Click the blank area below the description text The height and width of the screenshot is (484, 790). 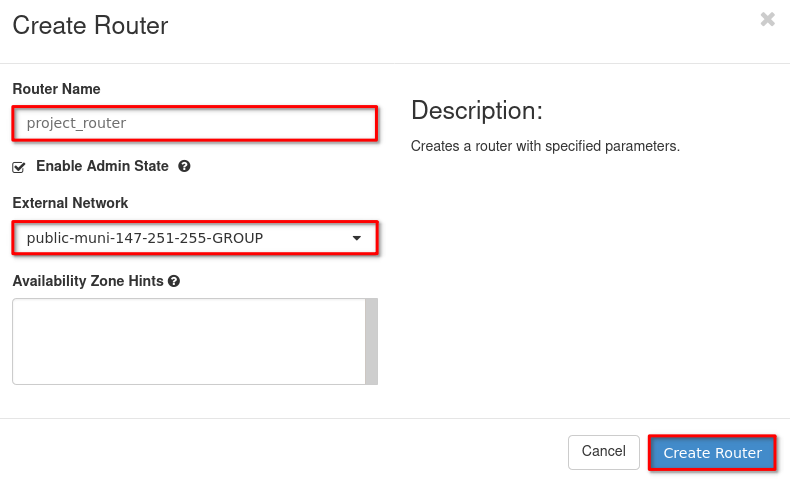point(590,280)
